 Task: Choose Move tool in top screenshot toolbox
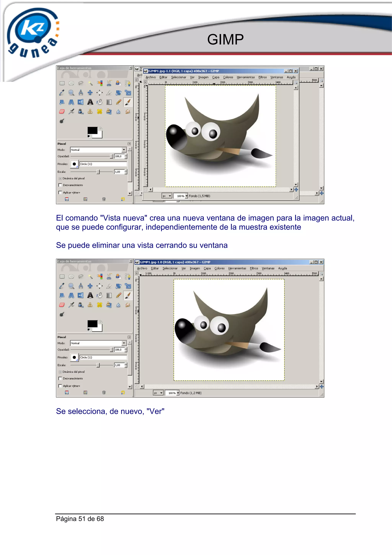click(x=90, y=93)
